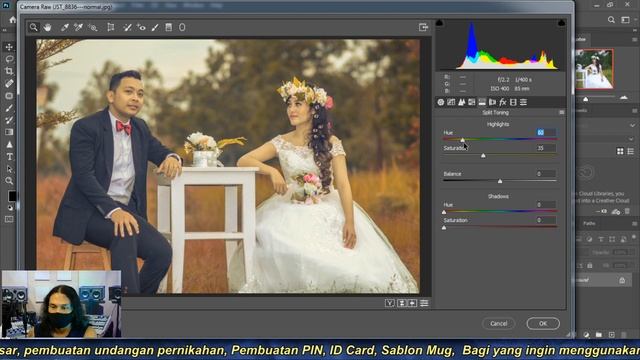Open the Split Toning panel options menu
This screenshot has width=640, height=360.
coord(562,113)
